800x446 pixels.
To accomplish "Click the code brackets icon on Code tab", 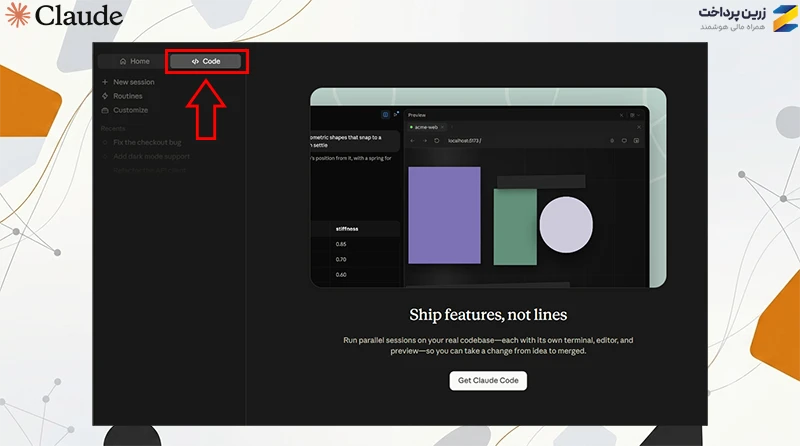I will click(x=195, y=61).
